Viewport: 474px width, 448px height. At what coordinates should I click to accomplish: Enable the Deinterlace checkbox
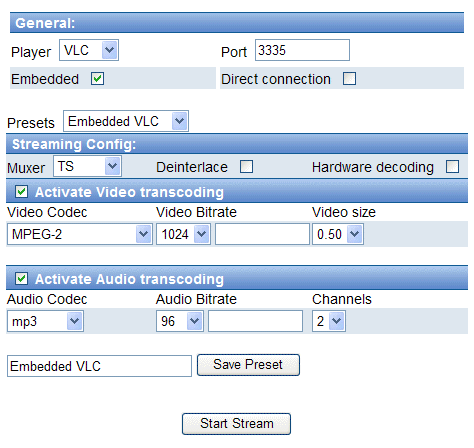(x=246, y=166)
